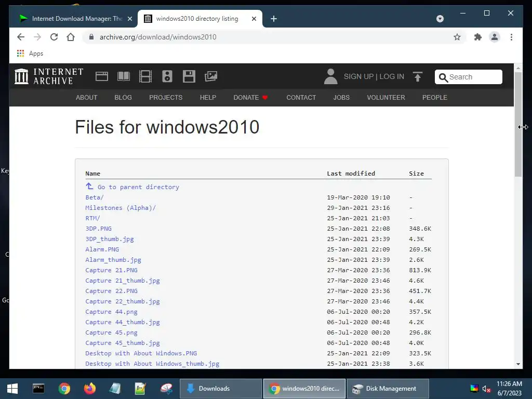Open the Extensions puzzle icon

pyautogui.click(x=478, y=37)
